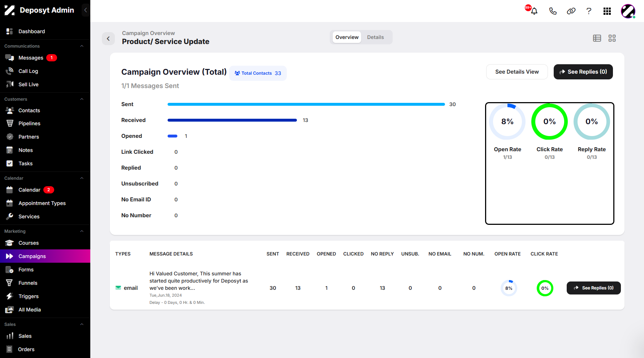The width and height of the screenshot is (644, 358).
Task: Click the phone dialer icon in header
Action: [x=553, y=11]
